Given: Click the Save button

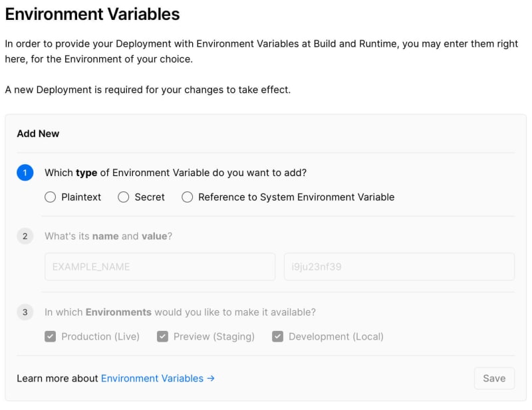Looking at the screenshot, I should click(x=494, y=378).
